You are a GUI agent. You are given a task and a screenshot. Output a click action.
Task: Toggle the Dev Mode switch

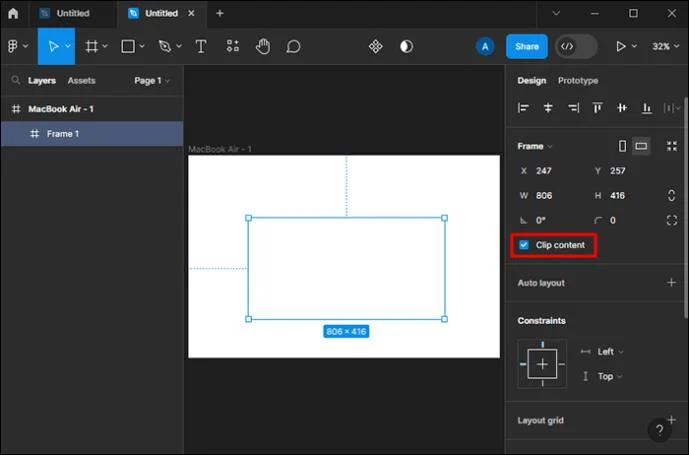tap(576, 46)
